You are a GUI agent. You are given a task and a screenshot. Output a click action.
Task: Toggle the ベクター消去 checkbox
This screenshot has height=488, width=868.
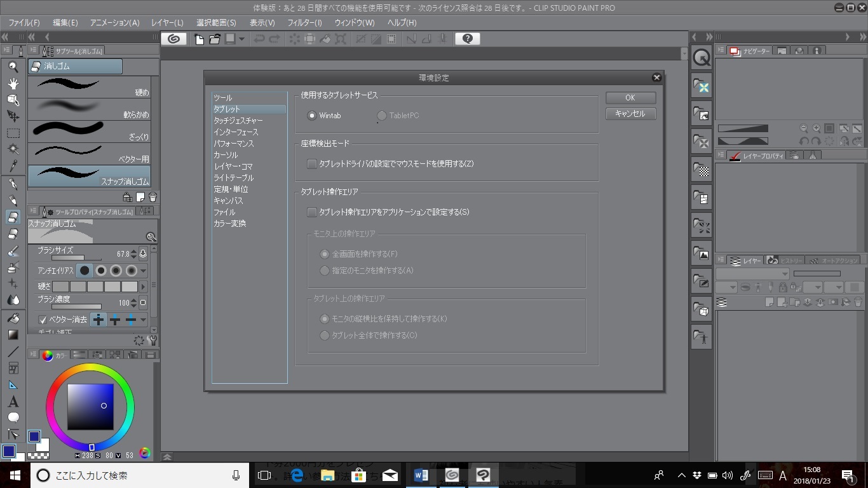43,320
